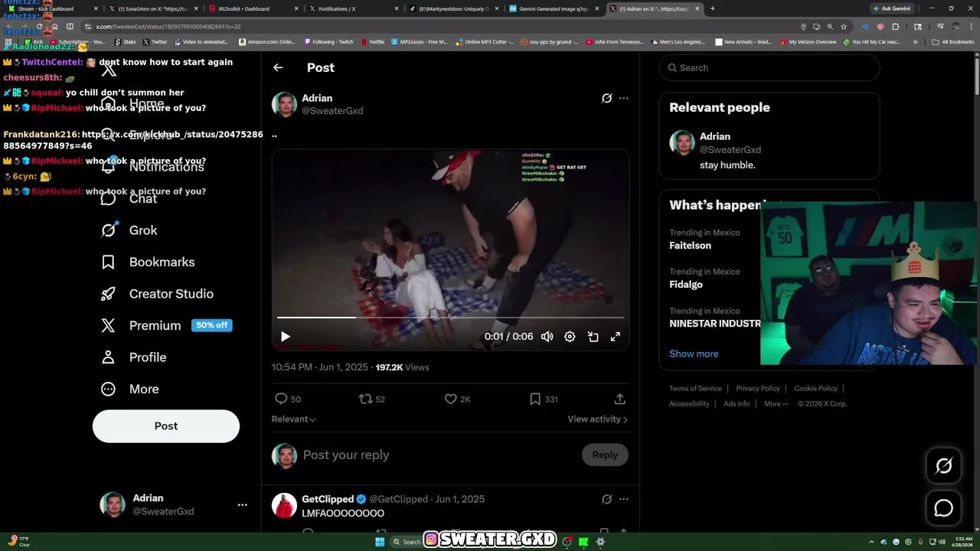Open Grok from the sidebar
The width and height of the screenshot is (980, 551).
pos(129,230)
